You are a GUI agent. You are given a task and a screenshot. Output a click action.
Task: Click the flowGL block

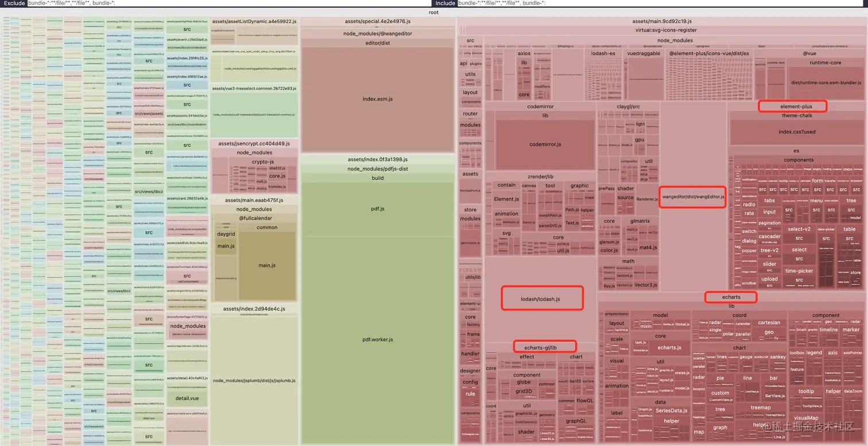coord(585,401)
